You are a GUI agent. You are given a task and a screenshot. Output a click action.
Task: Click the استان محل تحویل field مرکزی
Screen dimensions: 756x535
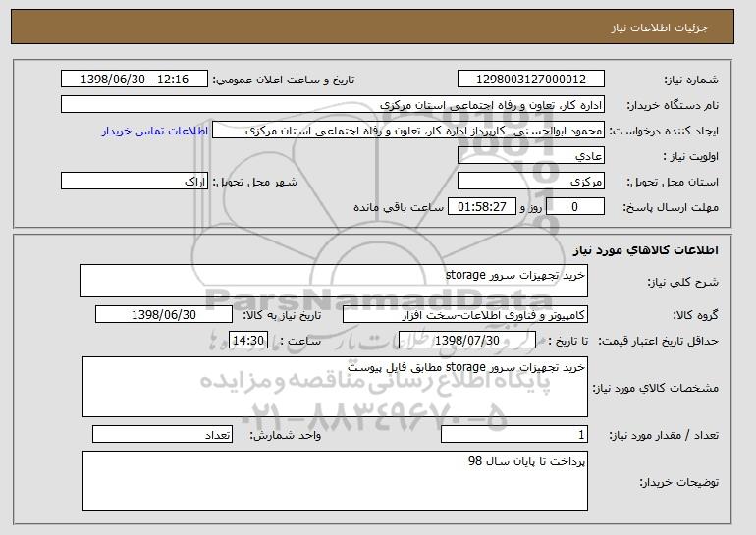[531, 182]
